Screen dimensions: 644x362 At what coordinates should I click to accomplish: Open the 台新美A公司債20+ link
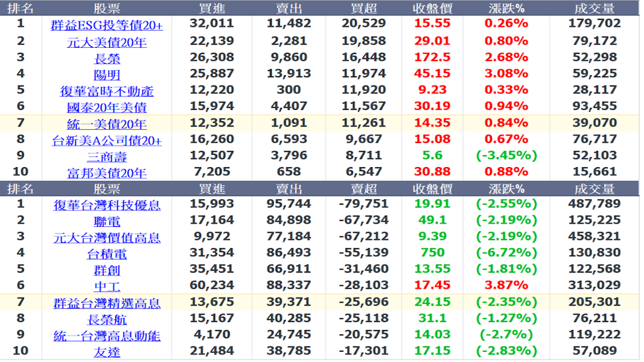click(x=107, y=141)
